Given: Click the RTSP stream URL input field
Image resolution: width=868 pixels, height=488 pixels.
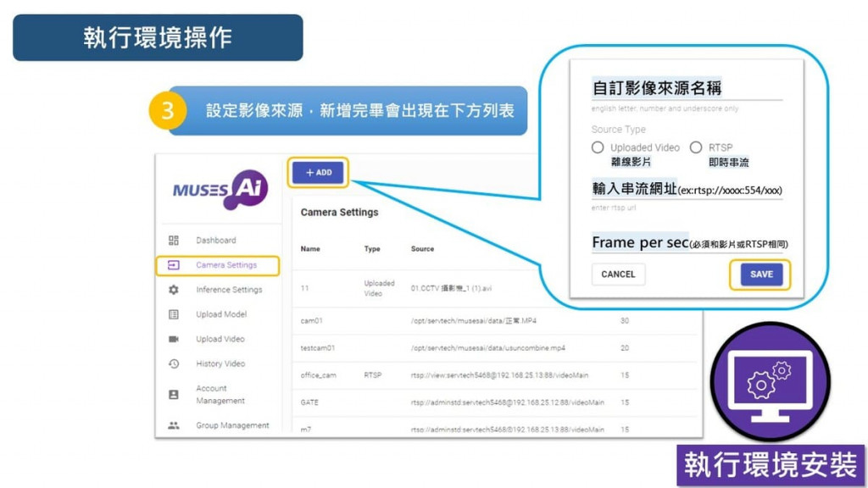Looking at the screenshot, I should pyautogui.click(x=687, y=190).
